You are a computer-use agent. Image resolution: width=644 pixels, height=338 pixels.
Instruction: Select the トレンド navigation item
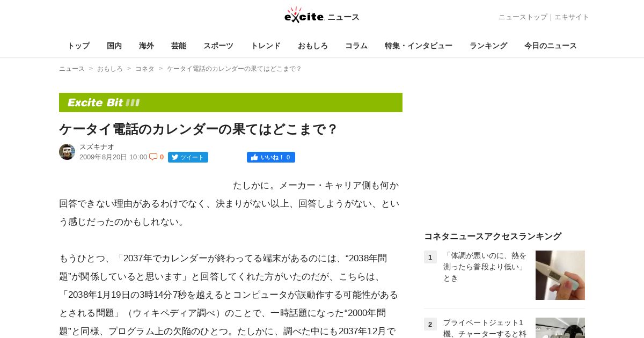point(266,46)
